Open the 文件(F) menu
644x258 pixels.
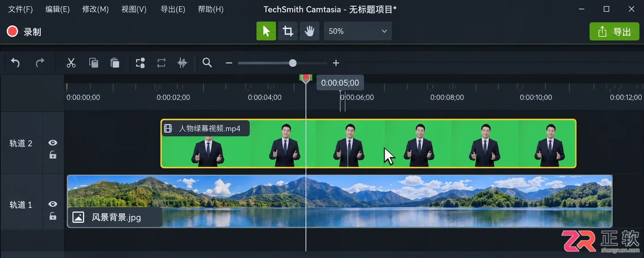pyautogui.click(x=21, y=9)
